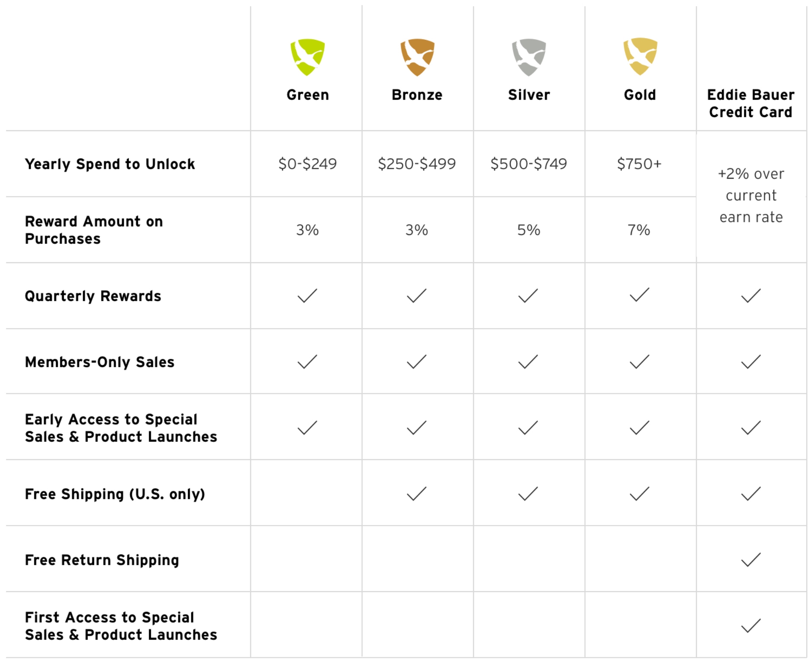Viewport: 812px width, 663px height.
Task: Click the $250-$499 Bronze spend range
Action: [417, 164]
